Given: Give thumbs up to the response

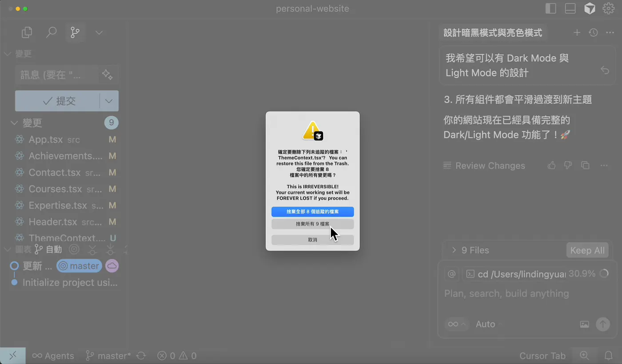Looking at the screenshot, I should [551, 166].
